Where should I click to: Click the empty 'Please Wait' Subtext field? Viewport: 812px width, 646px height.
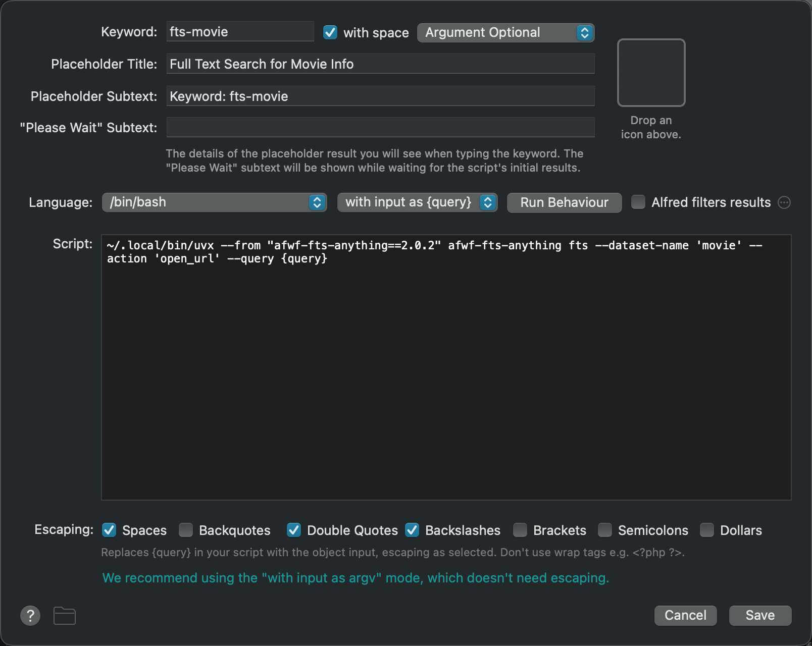point(381,127)
